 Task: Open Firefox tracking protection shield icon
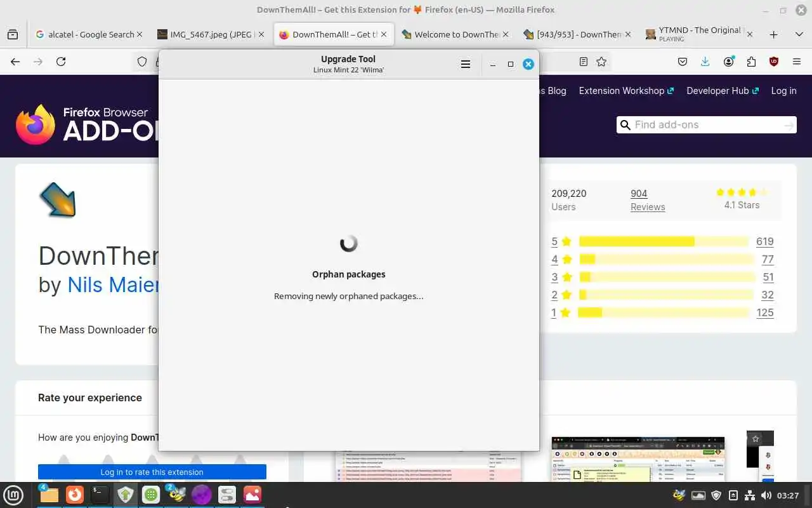[x=142, y=62]
